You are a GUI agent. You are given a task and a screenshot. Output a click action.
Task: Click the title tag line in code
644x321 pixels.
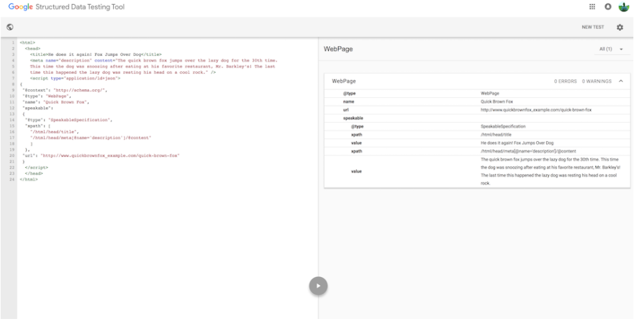[x=96, y=54]
